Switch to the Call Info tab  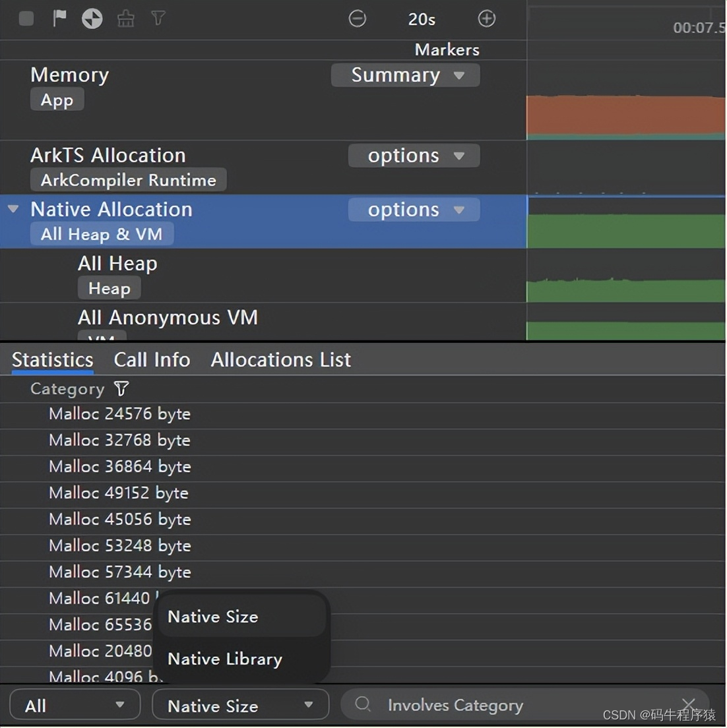click(x=152, y=360)
